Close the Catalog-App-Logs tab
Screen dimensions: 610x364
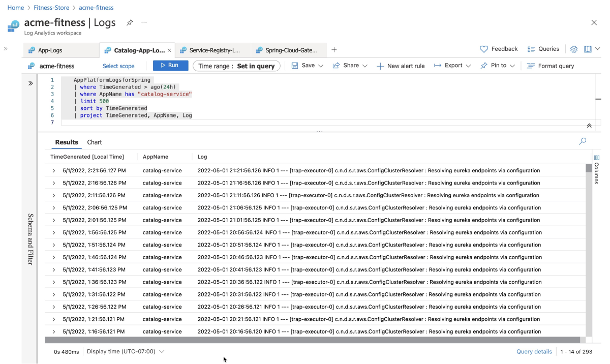(170, 50)
